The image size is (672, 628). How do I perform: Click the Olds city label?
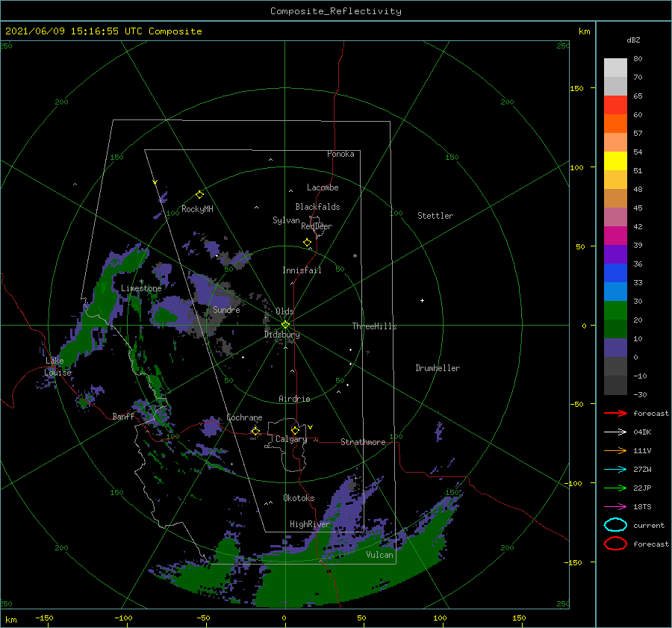pyautogui.click(x=284, y=311)
